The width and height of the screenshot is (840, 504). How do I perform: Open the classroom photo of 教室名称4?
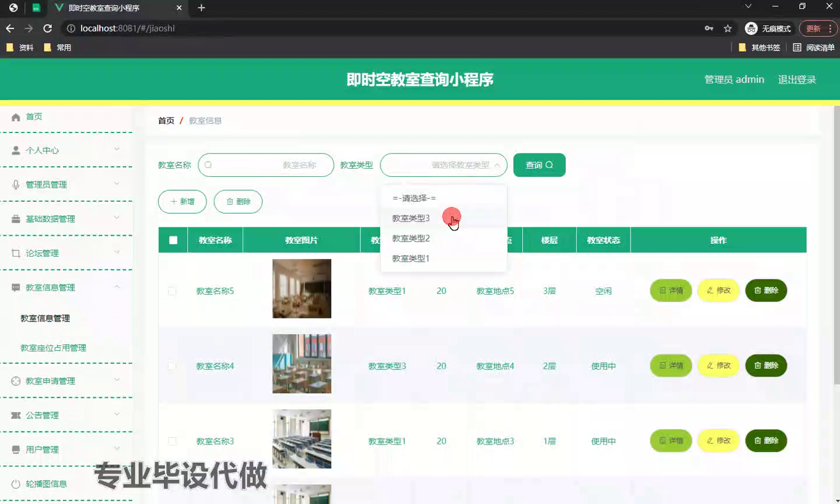click(302, 364)
